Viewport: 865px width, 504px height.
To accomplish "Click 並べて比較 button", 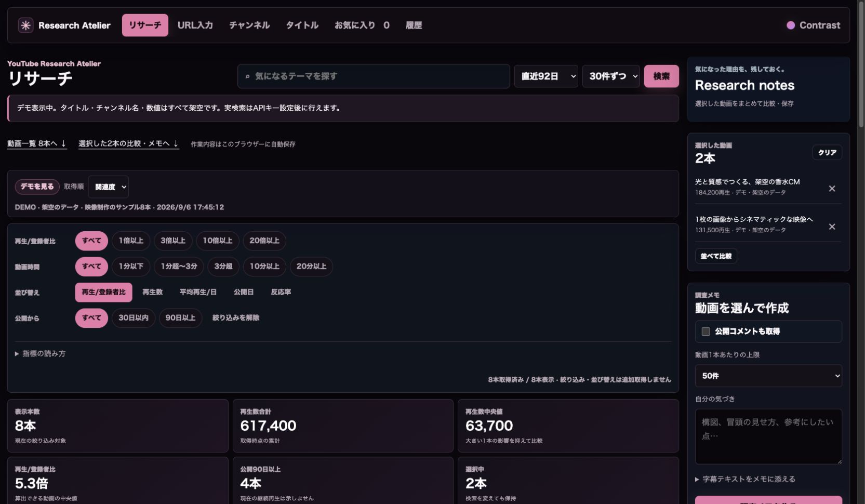I will coord(716,256).
